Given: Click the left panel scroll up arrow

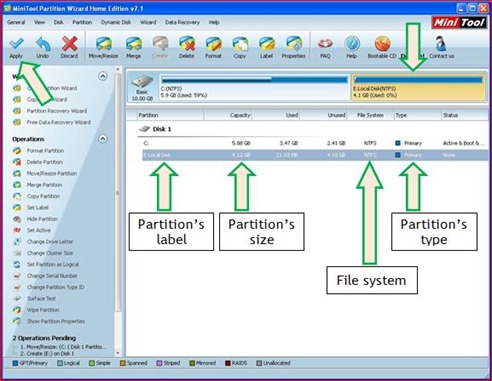Looking at the screenshot, I should pos(118,69).
